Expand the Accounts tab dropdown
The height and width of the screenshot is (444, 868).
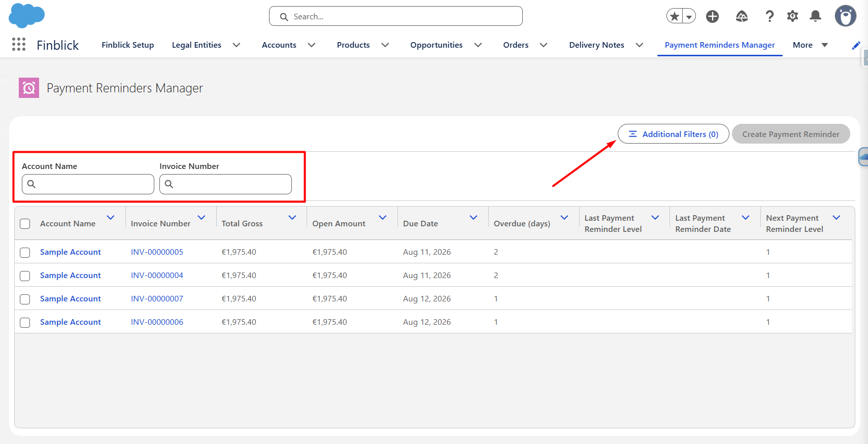tap(312, 45)
